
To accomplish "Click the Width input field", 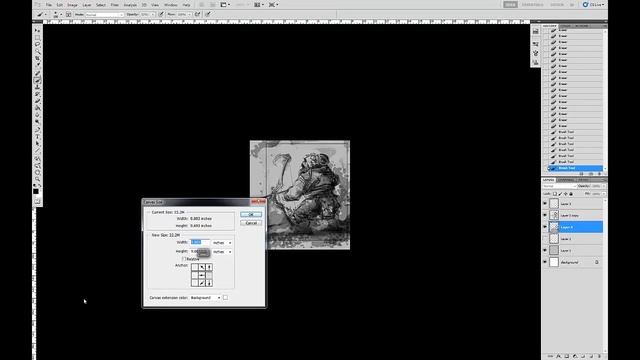I will [200, 242].
